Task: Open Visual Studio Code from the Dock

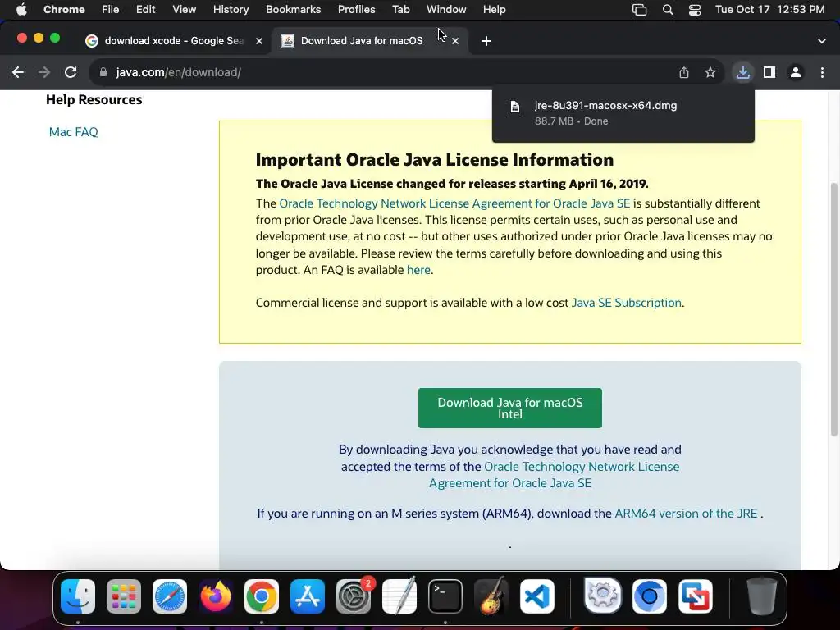Action: [537, 596]
